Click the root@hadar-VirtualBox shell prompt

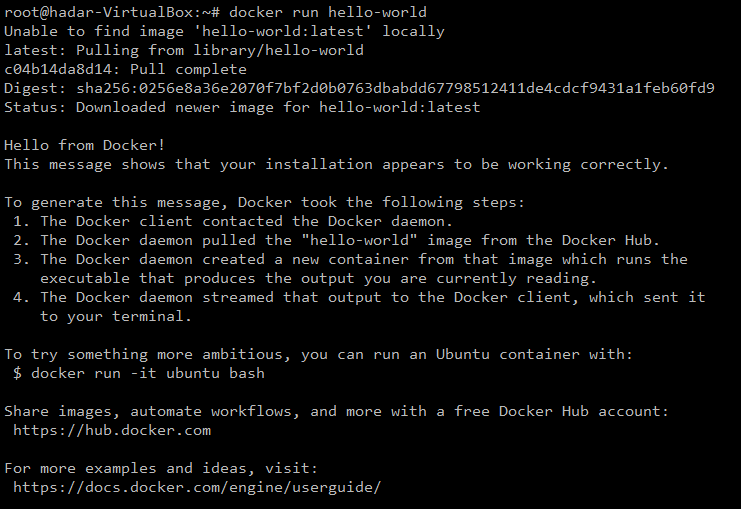(113, 13)
